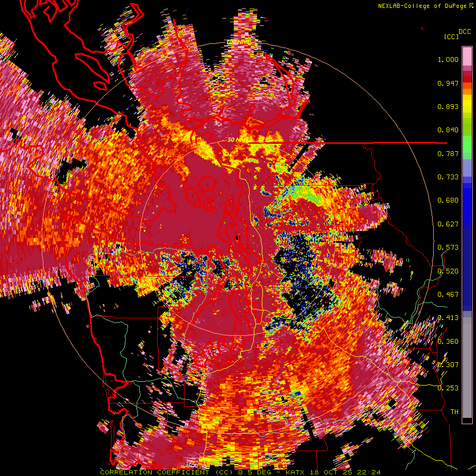476x476 pixels.
Task: Select the 1.000 scale value
Action: click(448, 59)
